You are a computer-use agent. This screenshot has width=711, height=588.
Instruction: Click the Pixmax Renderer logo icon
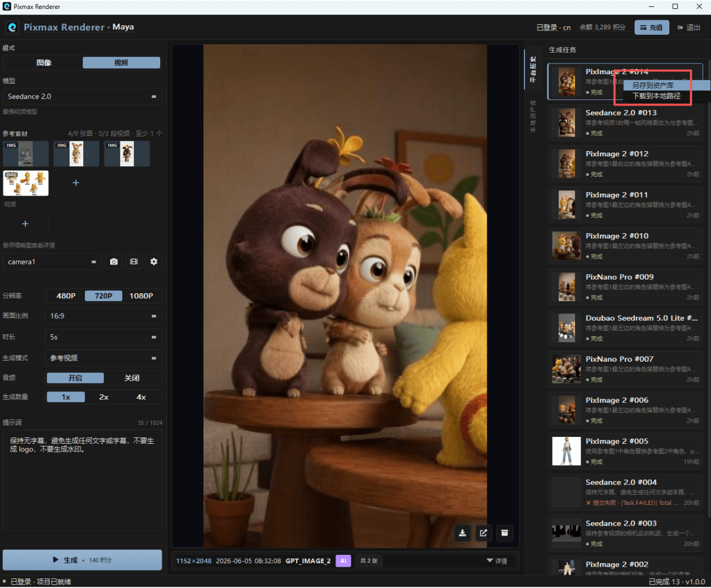[12, 27]
